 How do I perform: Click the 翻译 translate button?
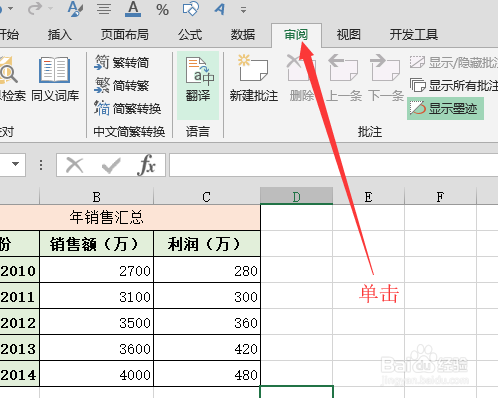[x=198, y=85]
